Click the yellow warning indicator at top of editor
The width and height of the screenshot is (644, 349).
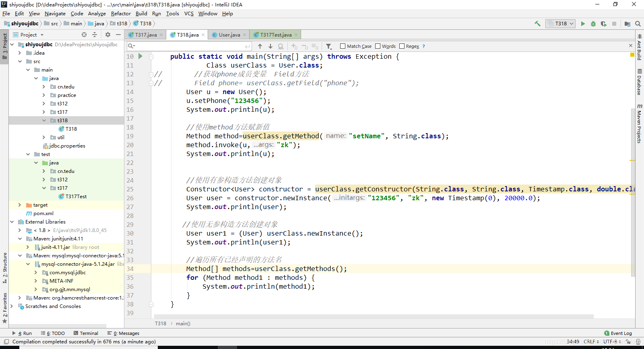632,55
